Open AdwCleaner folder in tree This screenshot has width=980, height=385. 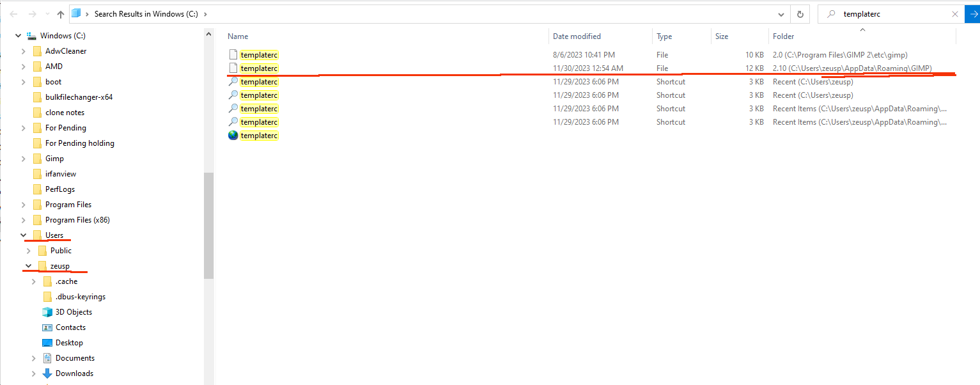click(x=66, y=51)
